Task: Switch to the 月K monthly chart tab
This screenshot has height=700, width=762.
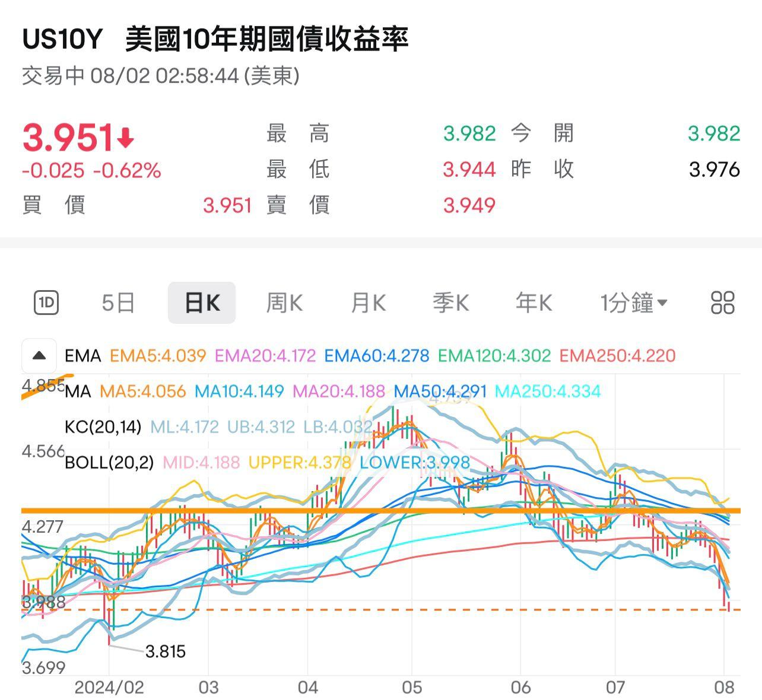Action: tap(367, 302)
